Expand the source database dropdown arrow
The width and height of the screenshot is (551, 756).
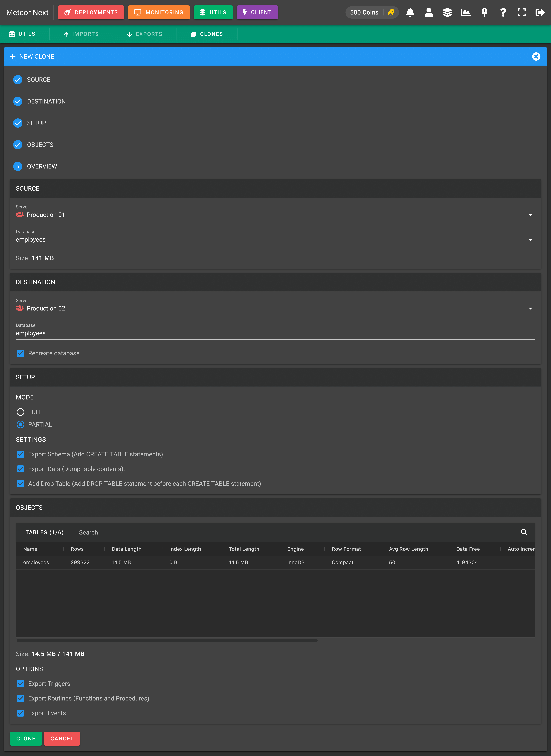530,240
